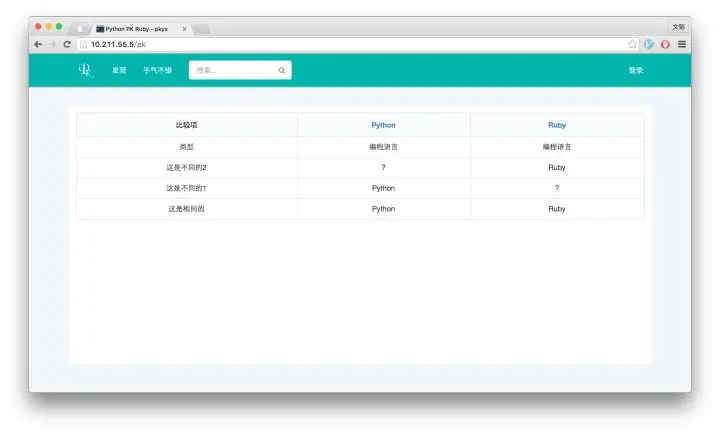Click the Ruby cell in the 这是相同的 row
This screenshot has width=720, height=434.
557,209
